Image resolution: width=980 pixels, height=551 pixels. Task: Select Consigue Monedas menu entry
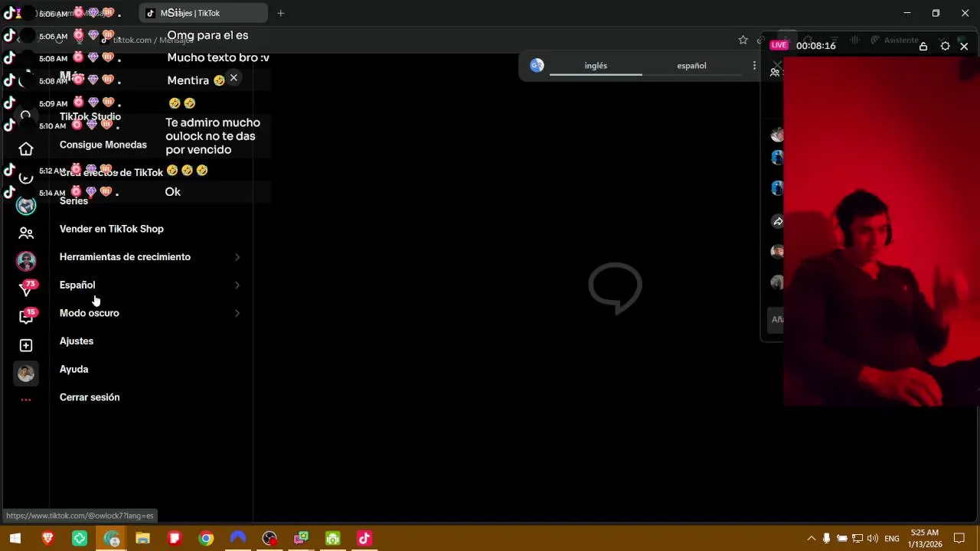(x=103, y=145)
